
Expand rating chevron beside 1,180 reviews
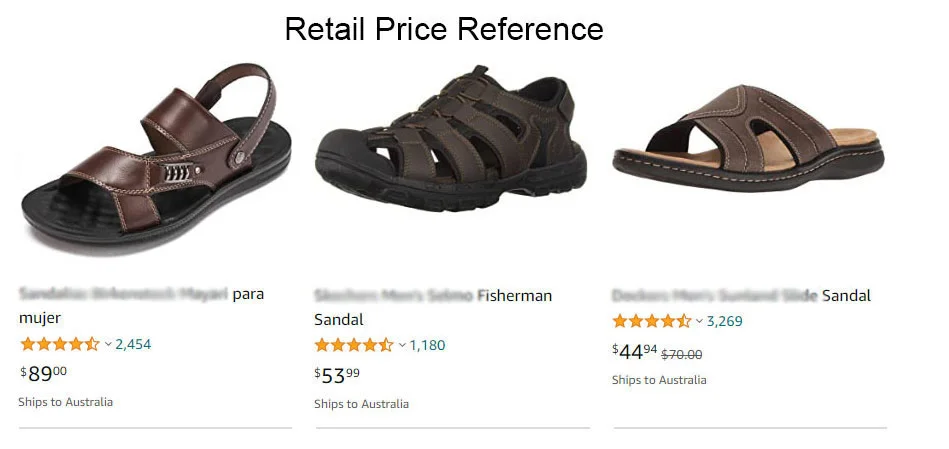pos(402,345)
